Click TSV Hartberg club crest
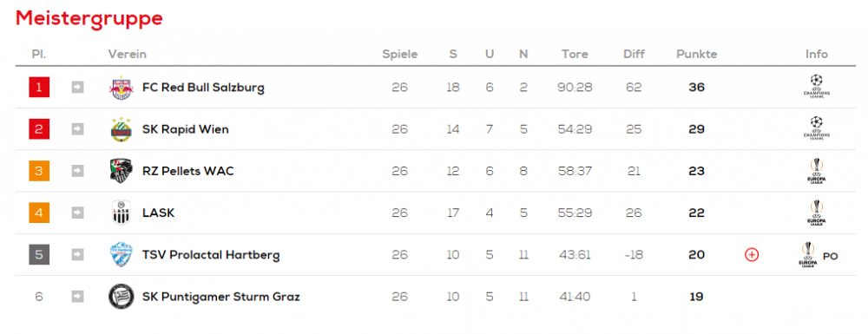The height and width of the screenshot is (334, 868). tap(122, 255)
